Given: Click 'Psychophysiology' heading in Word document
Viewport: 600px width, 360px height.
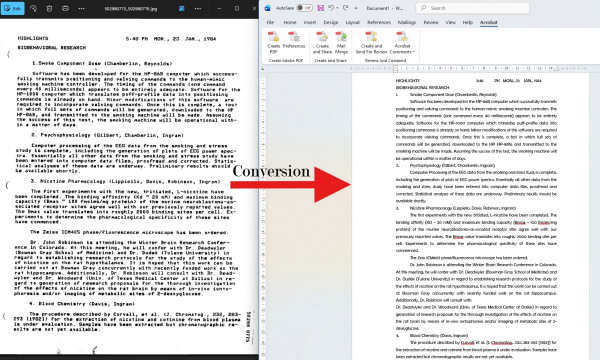Looking at the screenshot, I should point(452,166).
